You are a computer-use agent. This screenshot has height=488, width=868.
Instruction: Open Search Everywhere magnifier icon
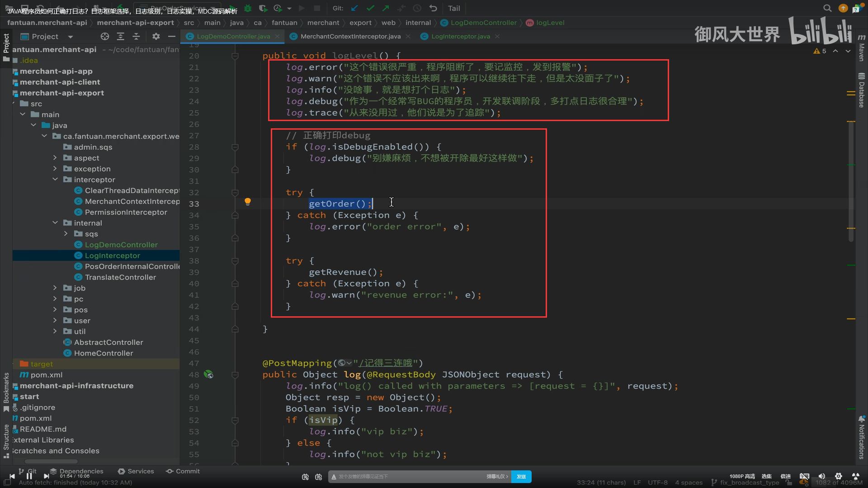827,8
